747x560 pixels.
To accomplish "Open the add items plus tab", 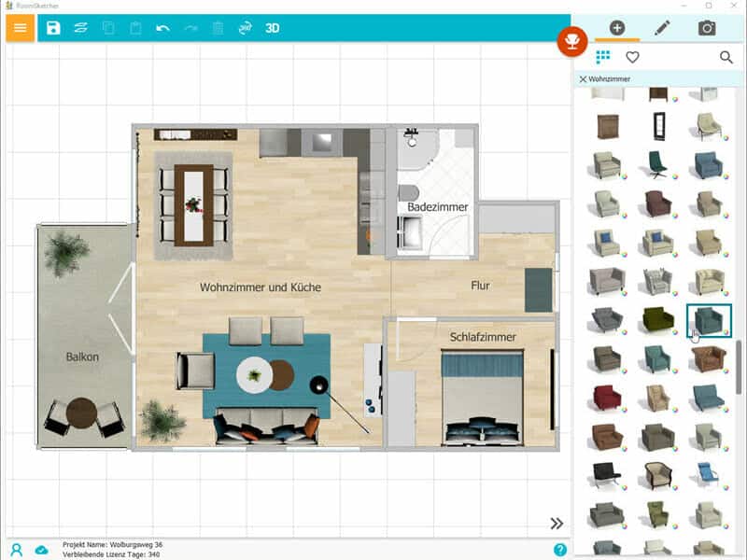I will (x=616, y=28).
